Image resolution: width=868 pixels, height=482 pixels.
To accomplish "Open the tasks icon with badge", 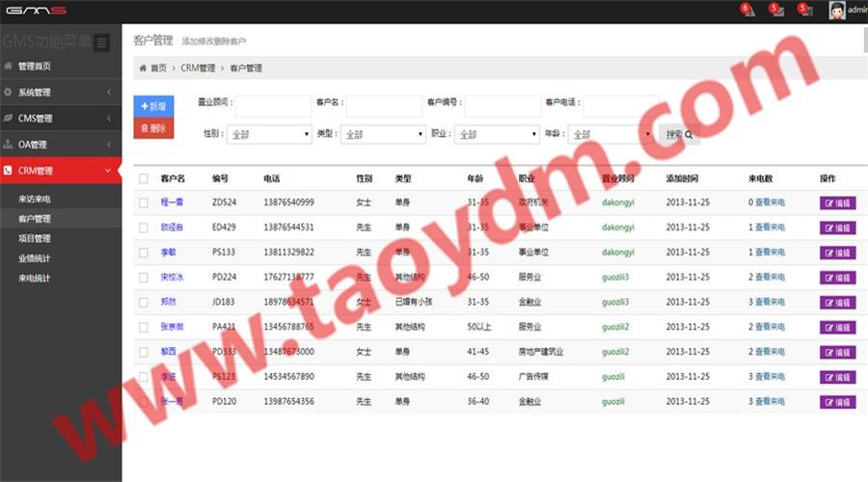I will tap(805, 10).
